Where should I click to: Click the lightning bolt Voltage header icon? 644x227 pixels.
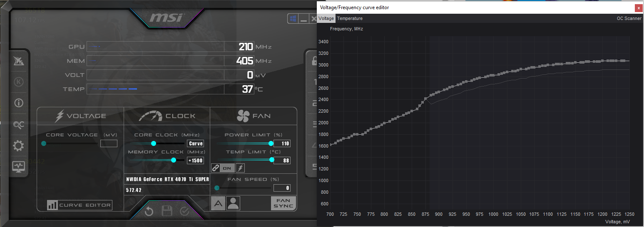[x=60, y=116]
